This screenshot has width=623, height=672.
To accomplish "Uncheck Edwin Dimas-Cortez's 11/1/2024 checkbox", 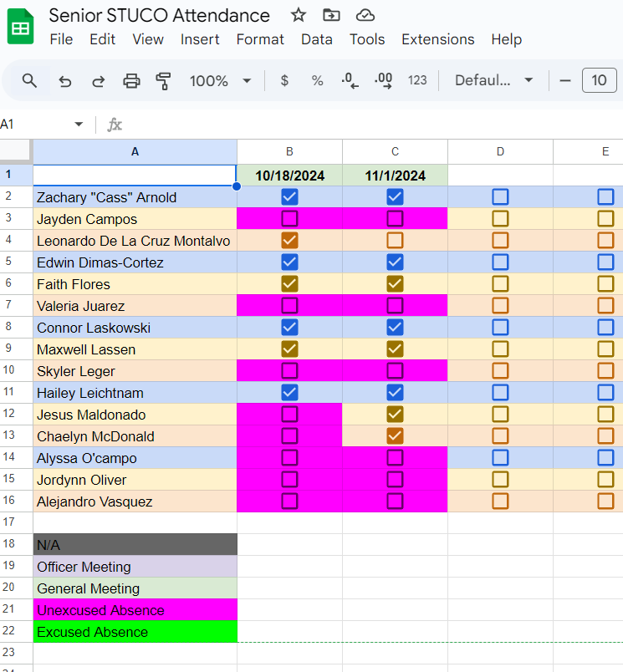I will [x=395, y=262].
